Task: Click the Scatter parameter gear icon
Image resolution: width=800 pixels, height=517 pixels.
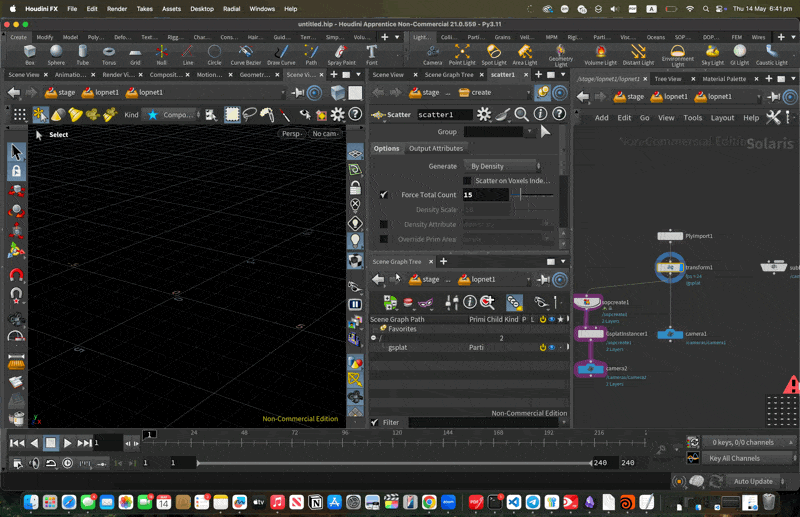Action: 484,114
